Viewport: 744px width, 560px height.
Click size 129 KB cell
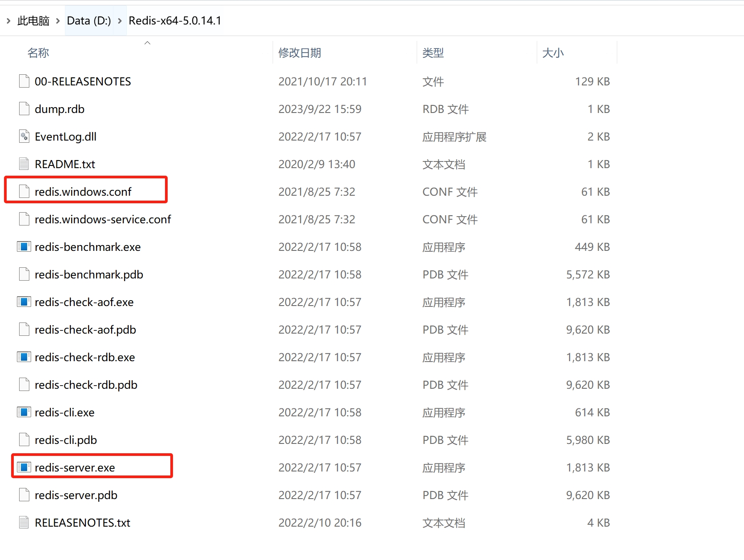coord(592,81)
